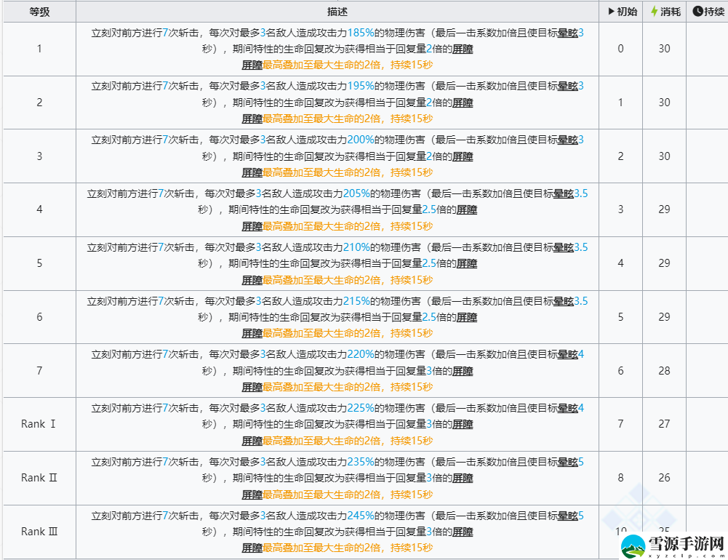The image size is (728, 560).
Task: Open the 晕眩 link in the 200% row
Action: pyautogui.click(x=567, y=140)
